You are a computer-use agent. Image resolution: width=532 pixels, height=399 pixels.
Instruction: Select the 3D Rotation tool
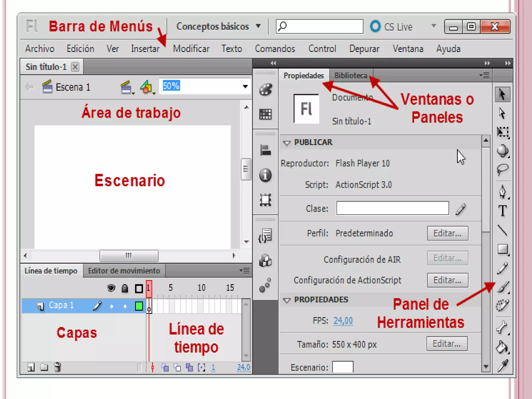point(503,151)
